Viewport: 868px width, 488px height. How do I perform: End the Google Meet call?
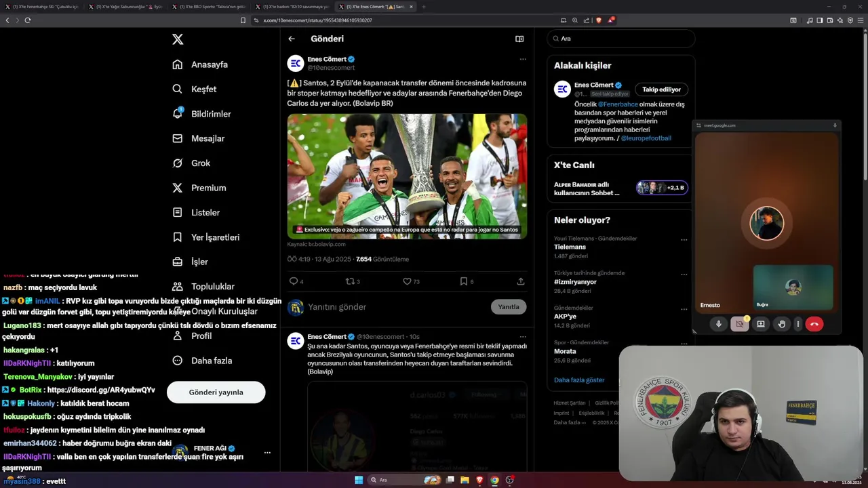point(814,324)
